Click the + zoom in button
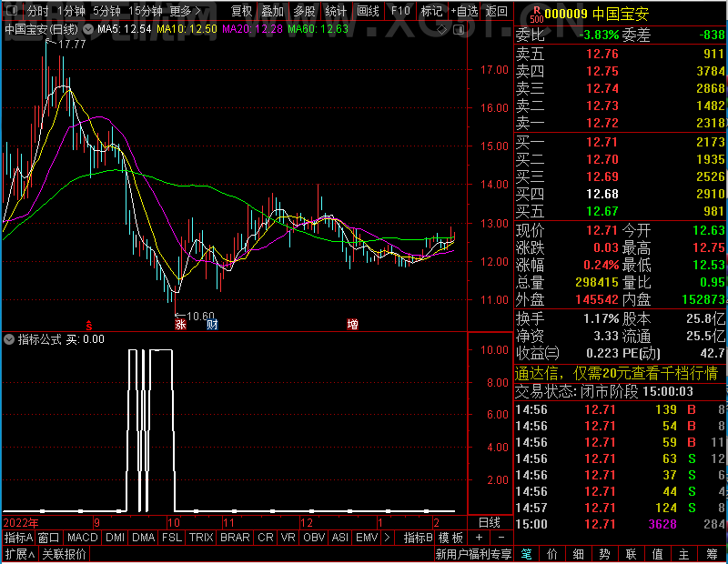 [479, 538]
